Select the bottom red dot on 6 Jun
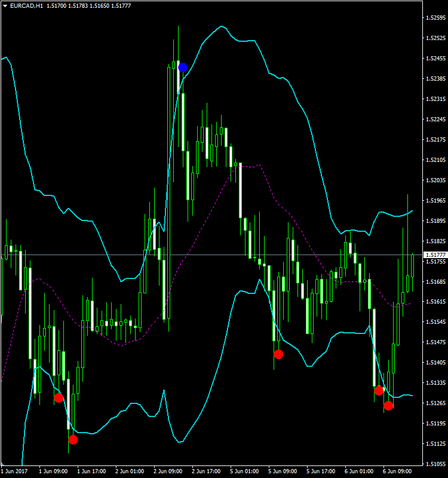Viewport: 448px width, 478px height. [388, 406]
